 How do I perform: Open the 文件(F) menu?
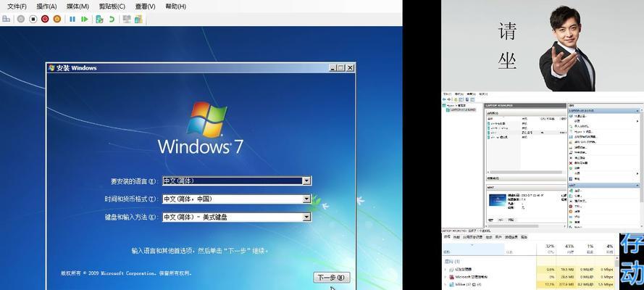[x=17, y=7]
